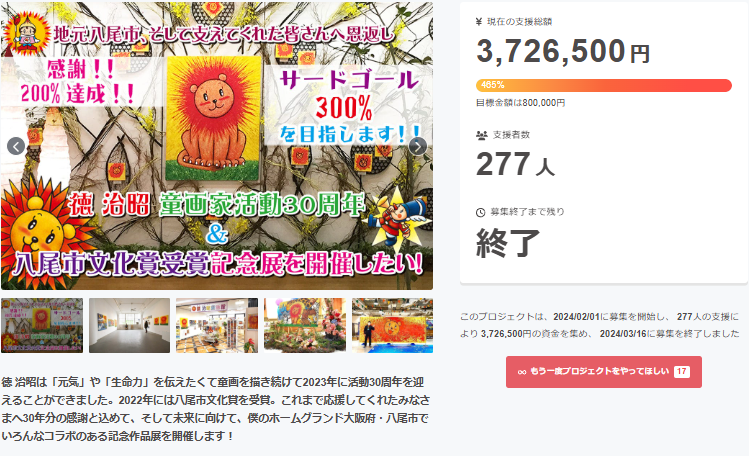Screen dimensions: 749x456
Task: Go to previous slide with left arrow
Action: click(x=16, y=146)
